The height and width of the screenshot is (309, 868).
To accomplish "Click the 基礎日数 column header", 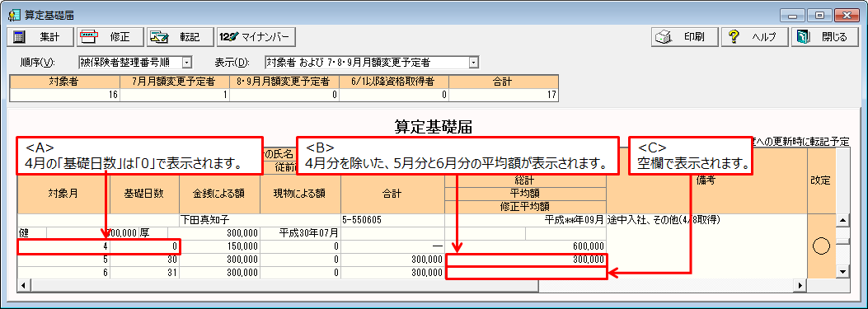I will pyautogui.click(x=144, y=194).
